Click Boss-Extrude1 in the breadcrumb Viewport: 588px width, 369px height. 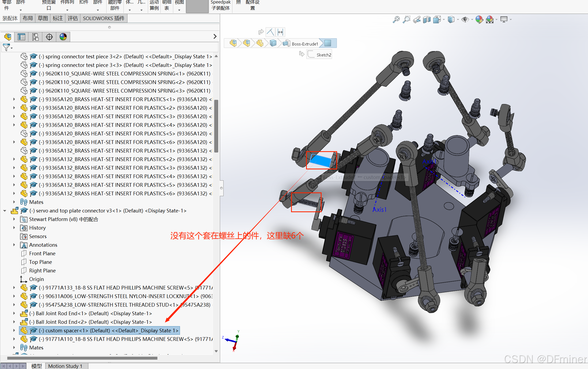[x=305, y=44]
